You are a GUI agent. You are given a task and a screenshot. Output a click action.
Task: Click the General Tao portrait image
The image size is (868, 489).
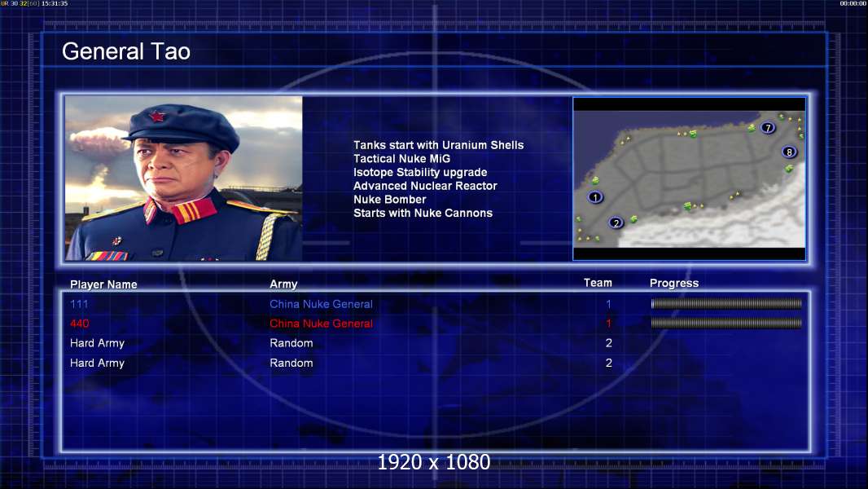point(184,178)
